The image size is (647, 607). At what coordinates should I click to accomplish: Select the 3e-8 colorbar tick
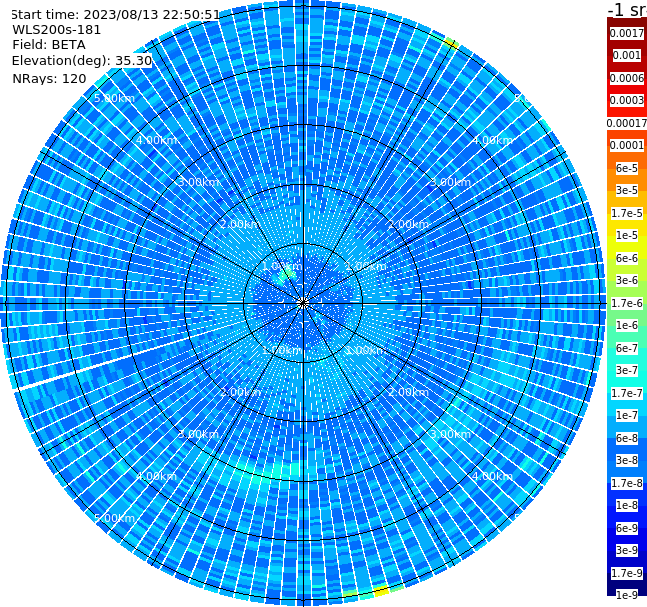626,460
